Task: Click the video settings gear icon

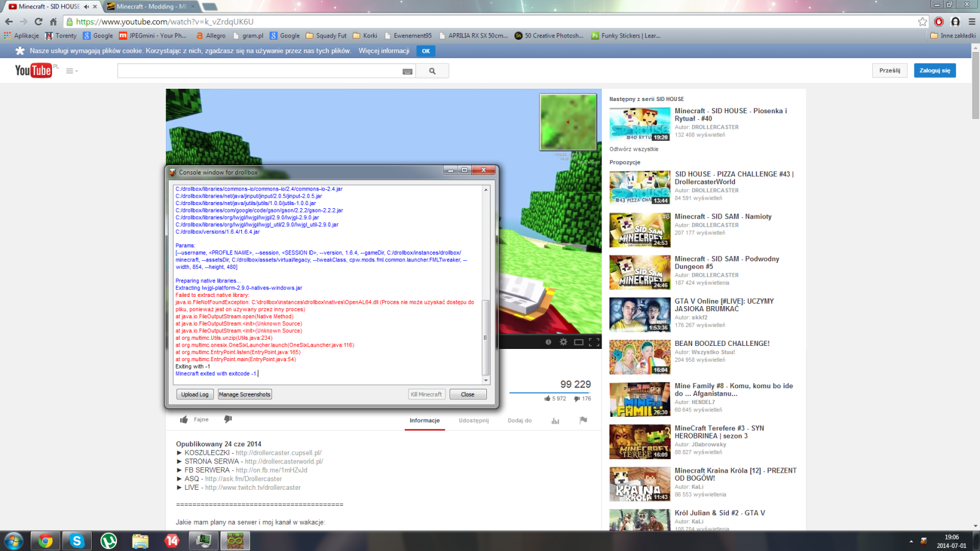Action: (x=563, y=342)
